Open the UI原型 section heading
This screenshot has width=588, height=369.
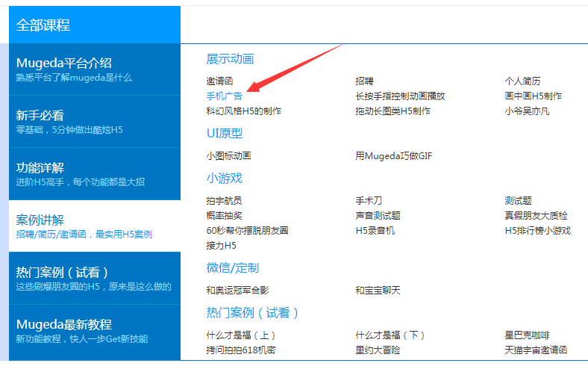pyautogui.click(x=225, y=133)
